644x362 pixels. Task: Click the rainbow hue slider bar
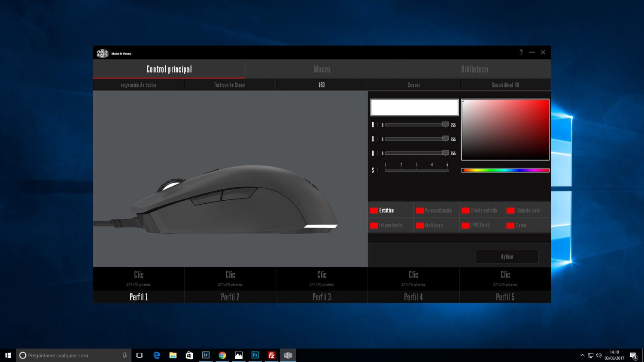(505, 170)
